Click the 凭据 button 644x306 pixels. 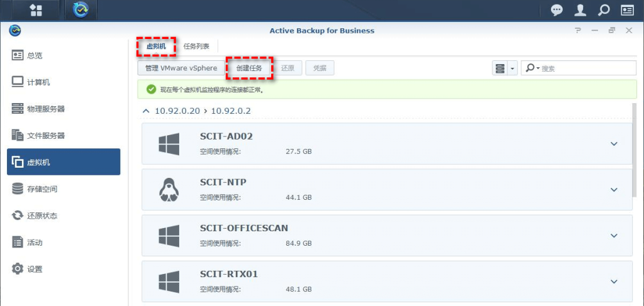coord(319,68)
